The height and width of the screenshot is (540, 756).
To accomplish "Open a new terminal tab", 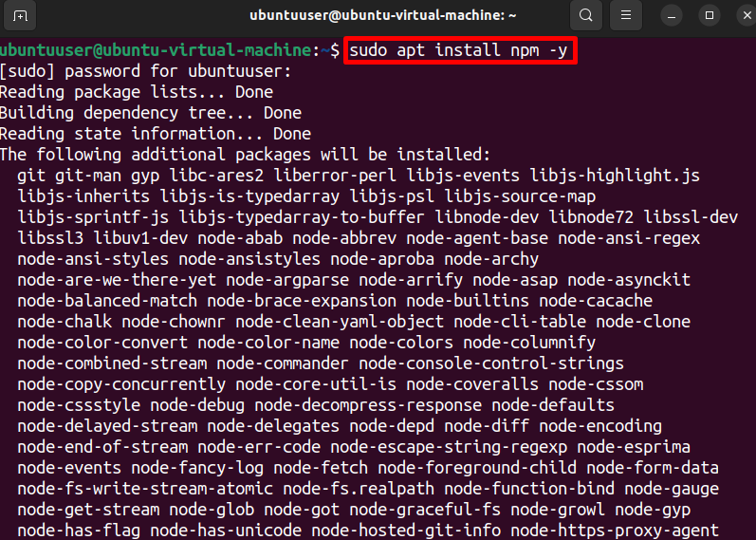I will 20,15.
